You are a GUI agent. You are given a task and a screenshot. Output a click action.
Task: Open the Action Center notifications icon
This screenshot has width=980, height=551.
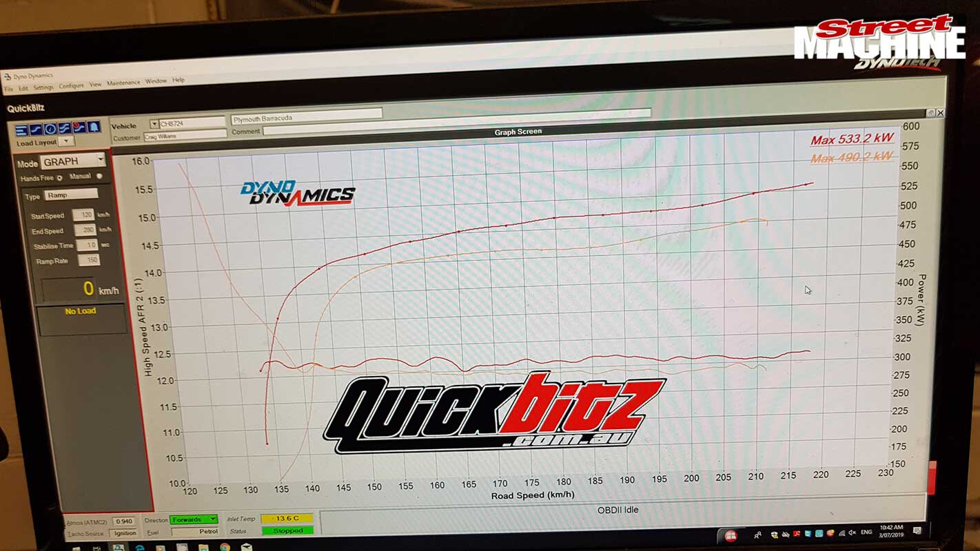pyautogui.click(x=917, y=531)
